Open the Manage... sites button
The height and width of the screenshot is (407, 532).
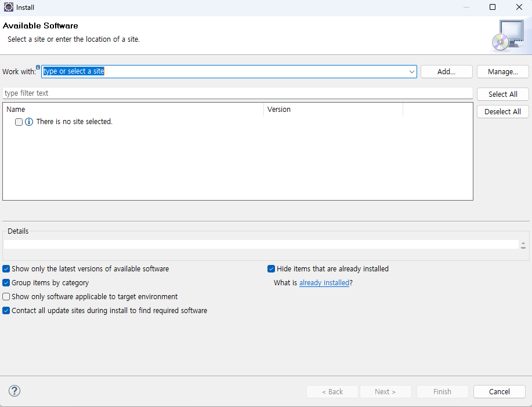coord(503,71)
